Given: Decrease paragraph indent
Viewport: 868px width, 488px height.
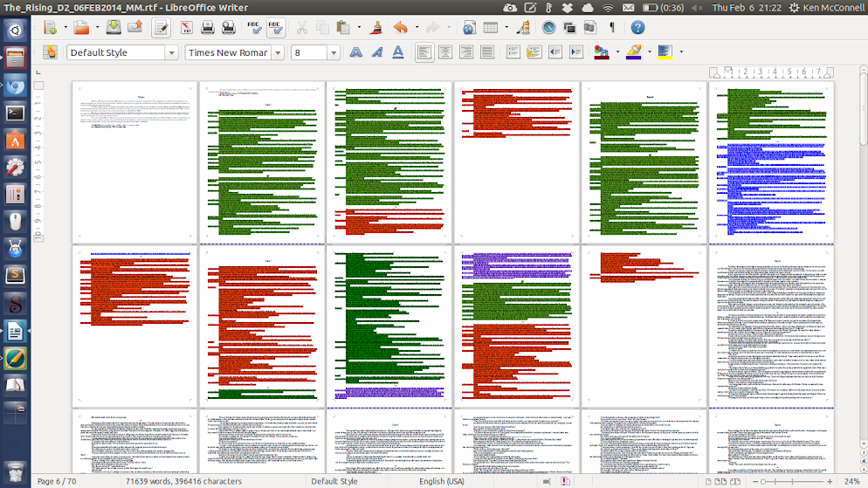Looking at the screenshot, I should 555,52.
